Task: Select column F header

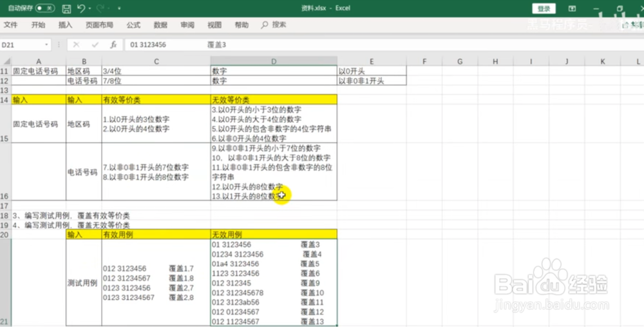Action: pos(424,61)
